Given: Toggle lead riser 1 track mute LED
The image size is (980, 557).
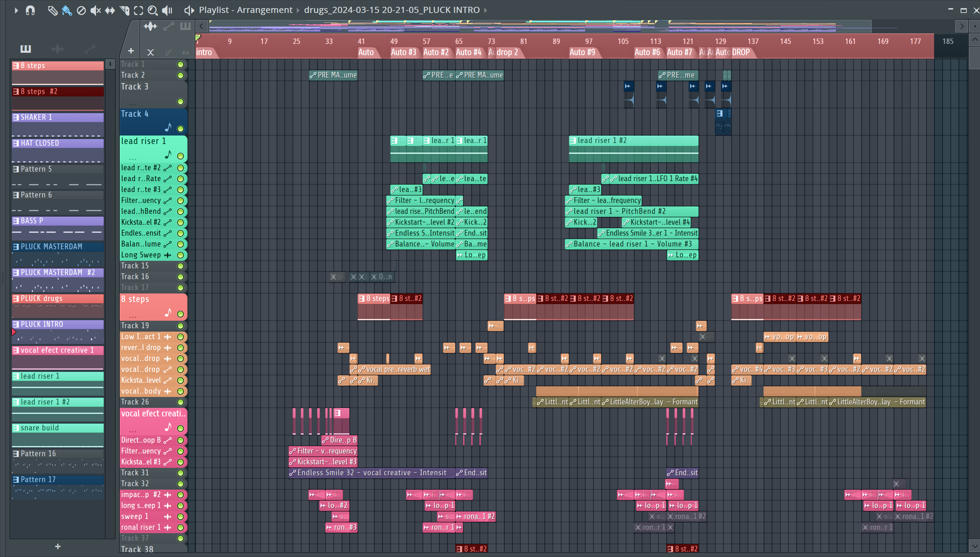Looking at the screenshot, I should (x=180, y=156).
